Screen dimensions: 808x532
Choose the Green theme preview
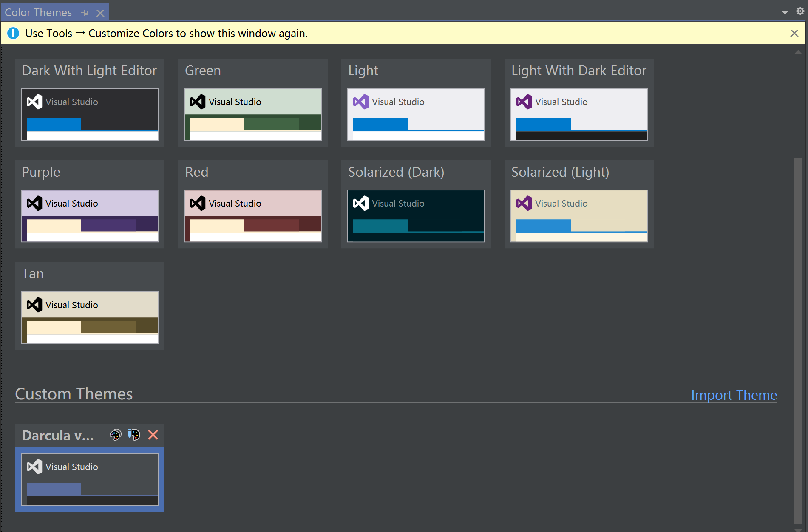tap(253, 114)
